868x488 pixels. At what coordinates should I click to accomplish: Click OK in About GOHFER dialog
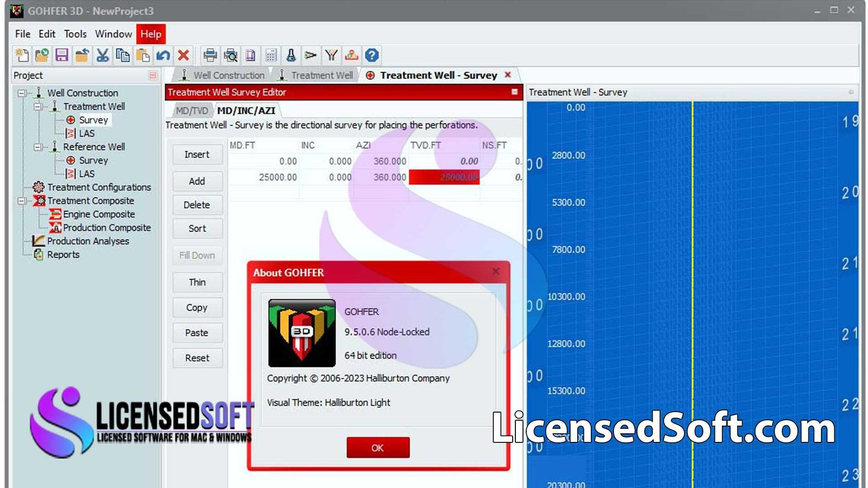tap(378, 448)
